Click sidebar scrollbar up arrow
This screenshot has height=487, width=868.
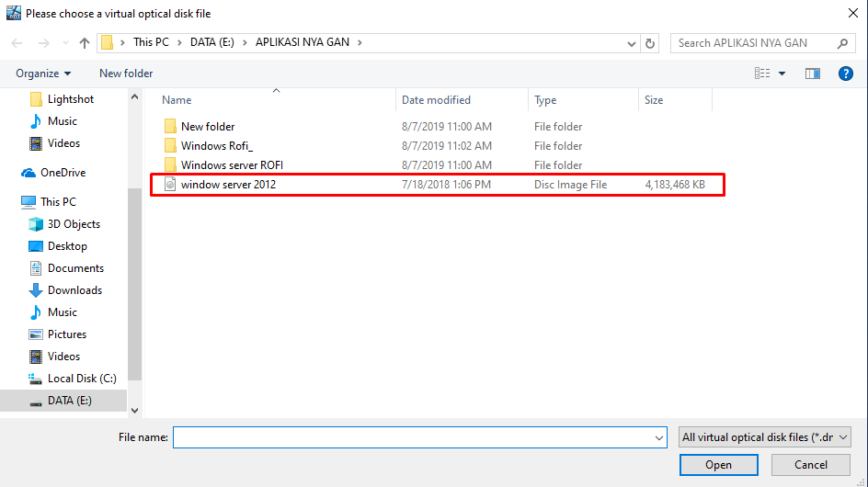(x=134, y=96)
